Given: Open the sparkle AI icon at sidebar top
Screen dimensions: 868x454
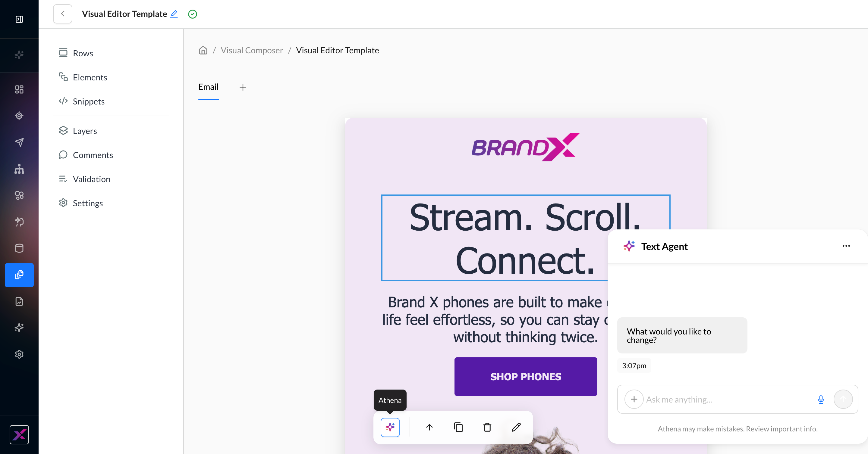Looking at the screenshot, I should pos(19,55).
